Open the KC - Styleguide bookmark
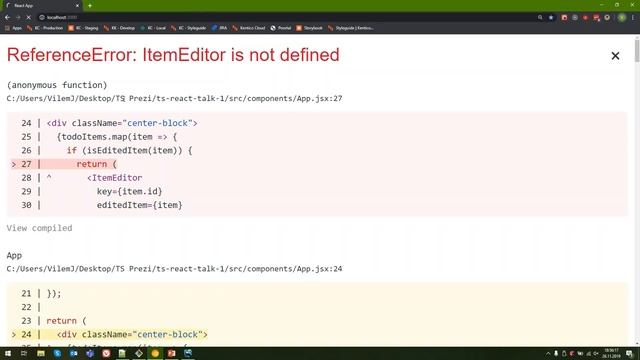640x360 pixels. 189,28
